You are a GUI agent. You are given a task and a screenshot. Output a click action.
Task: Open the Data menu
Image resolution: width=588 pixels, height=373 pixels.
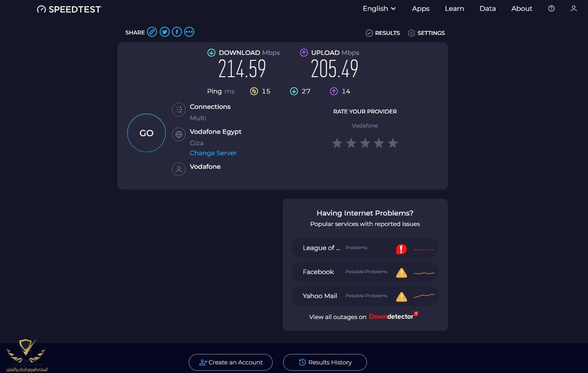[x=488, y=9]
